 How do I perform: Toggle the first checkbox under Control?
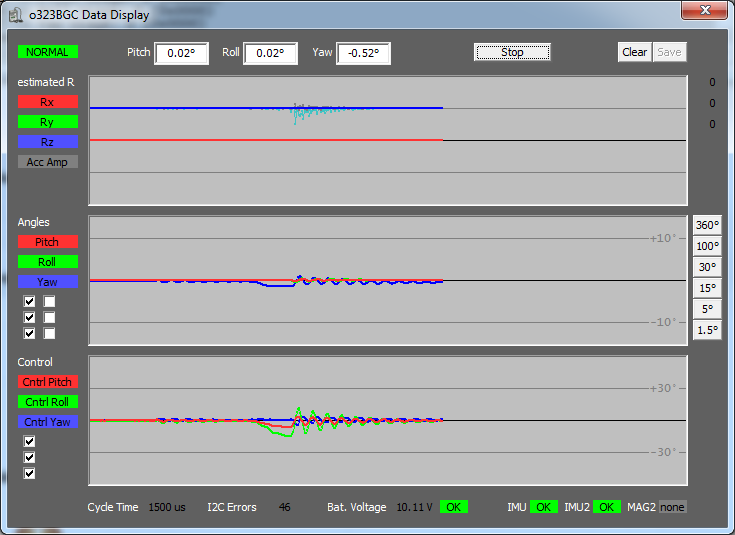[x=29, y=441]
